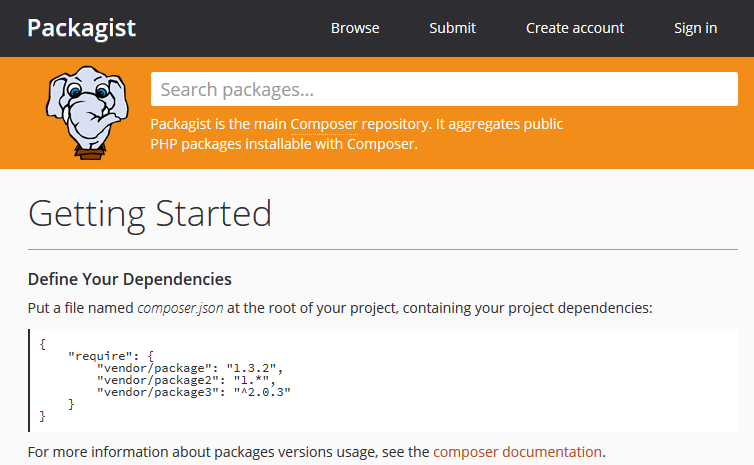Click the Packagist logo in the header
The image size is (754, 465).
click(81, 28)
